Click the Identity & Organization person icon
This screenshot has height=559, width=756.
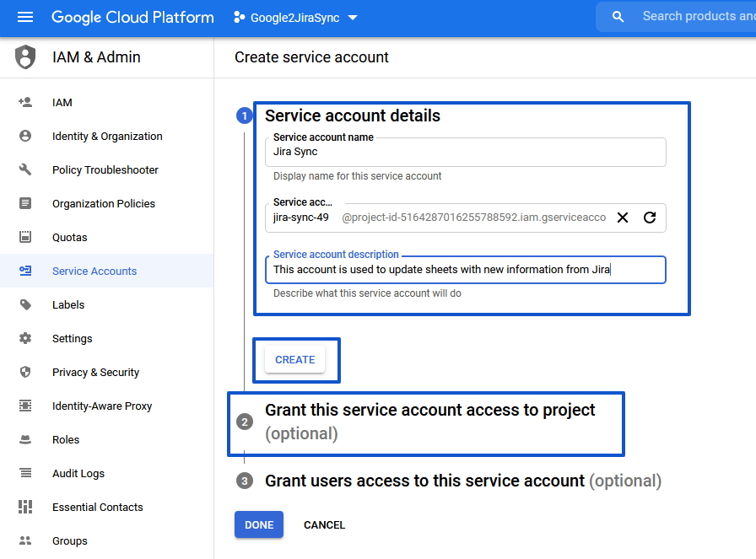(25, 136)
